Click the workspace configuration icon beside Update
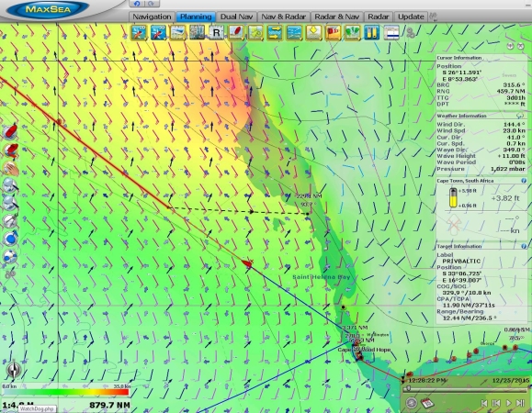This screenshot has height=413, width=532. point(434,16)
